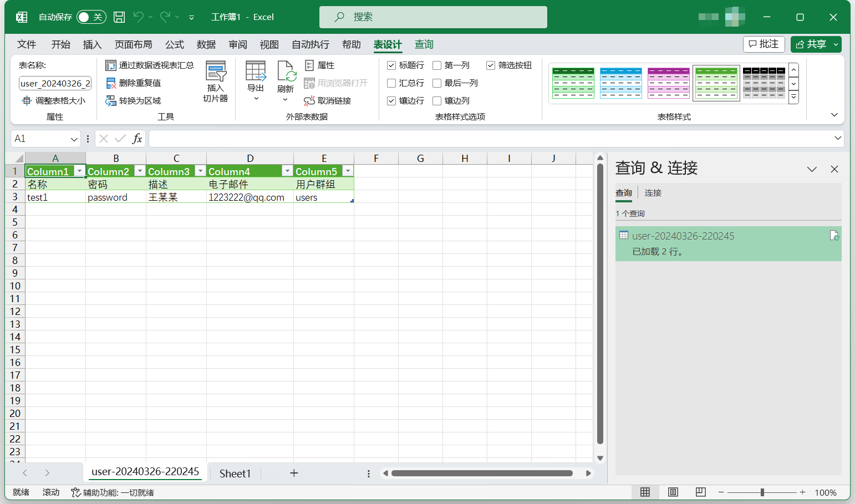Screen dimensions: 855x504
Task: Open Column2 filter dropdown
Action: click(140, 171)
